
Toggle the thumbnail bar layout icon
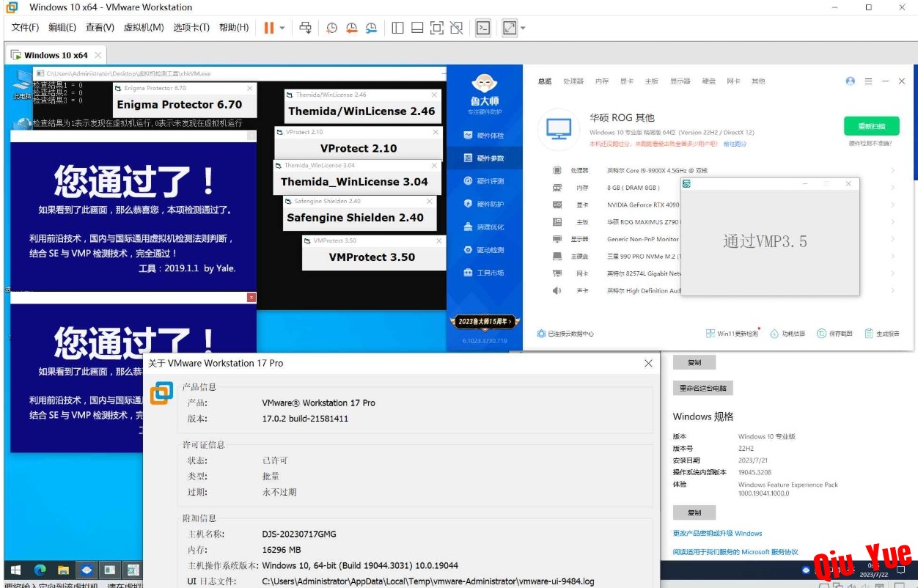417,28
